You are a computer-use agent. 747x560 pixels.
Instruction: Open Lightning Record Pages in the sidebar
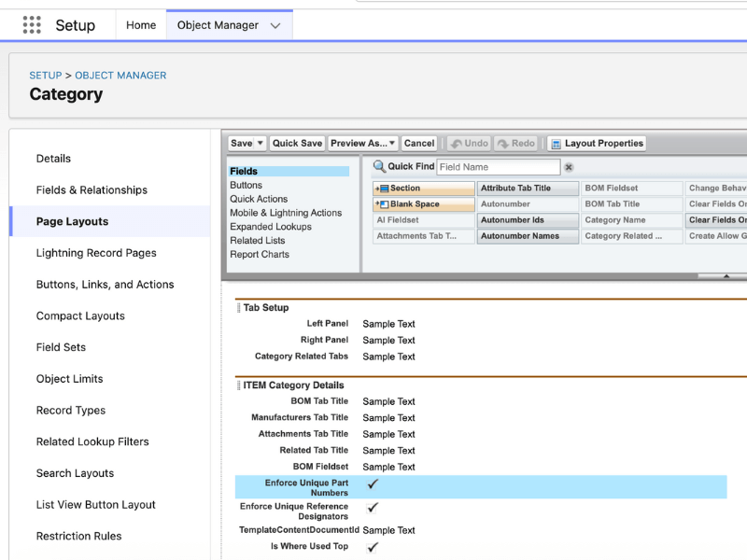96,253
